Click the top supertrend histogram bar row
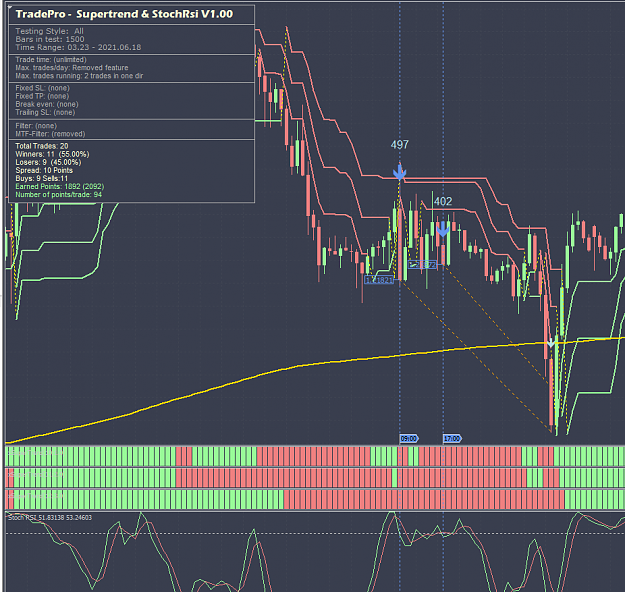Viewport: 625px width, 592px height. tap(315, 456)
